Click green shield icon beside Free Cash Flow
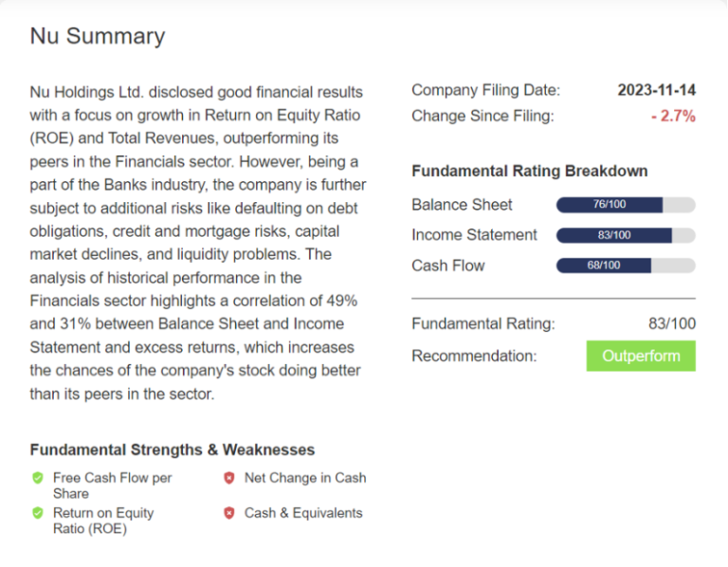728x567 pixels. coord(38,479)
